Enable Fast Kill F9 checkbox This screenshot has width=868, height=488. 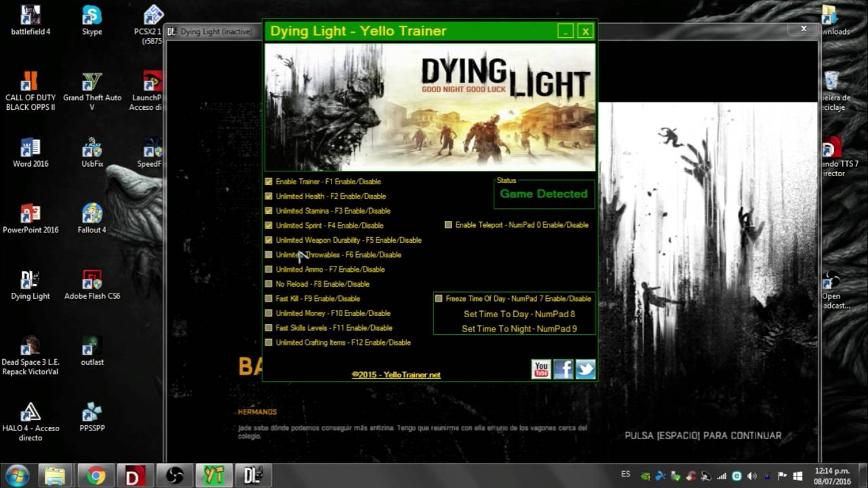(269, 298)
